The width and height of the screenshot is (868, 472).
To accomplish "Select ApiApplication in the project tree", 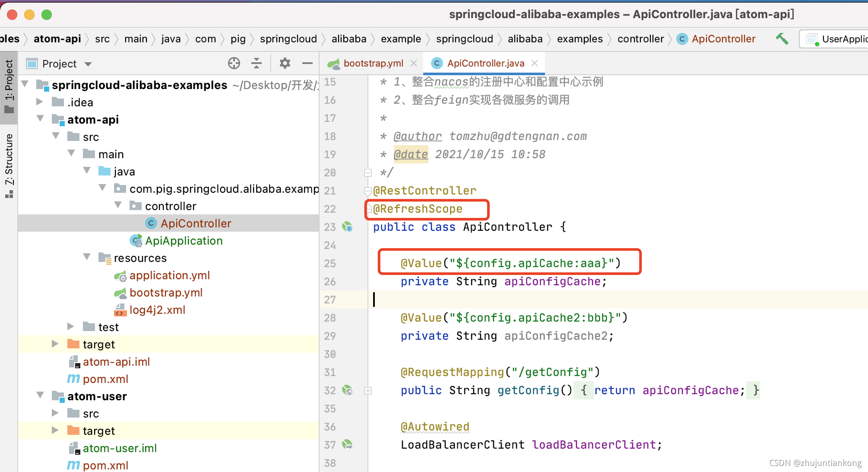I will coord(184,241).
